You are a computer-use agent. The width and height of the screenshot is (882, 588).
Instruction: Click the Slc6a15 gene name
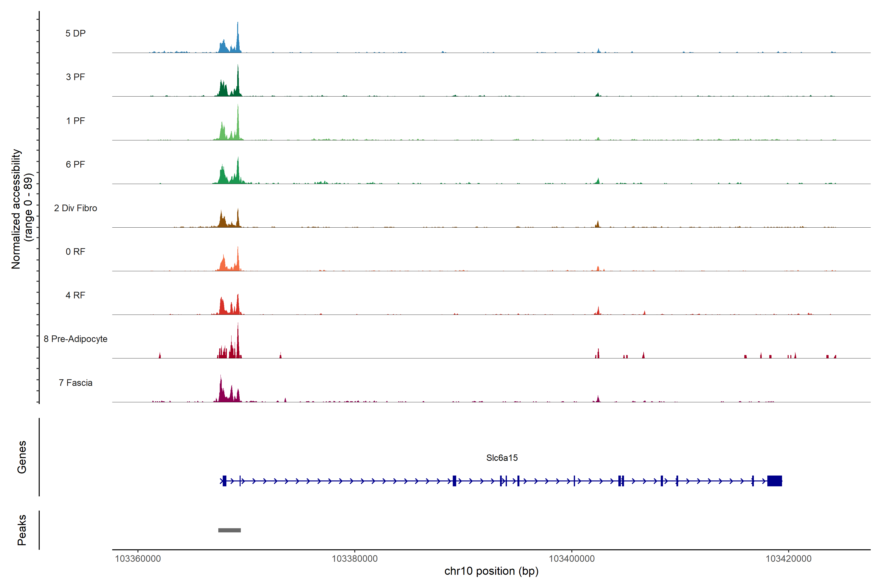click(x=502, y=458)
